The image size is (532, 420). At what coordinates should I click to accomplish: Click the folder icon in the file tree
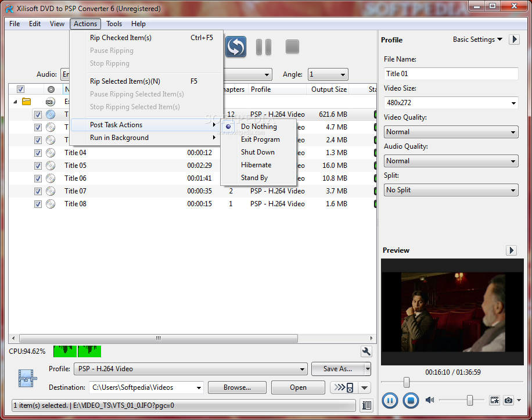(26, 102)
